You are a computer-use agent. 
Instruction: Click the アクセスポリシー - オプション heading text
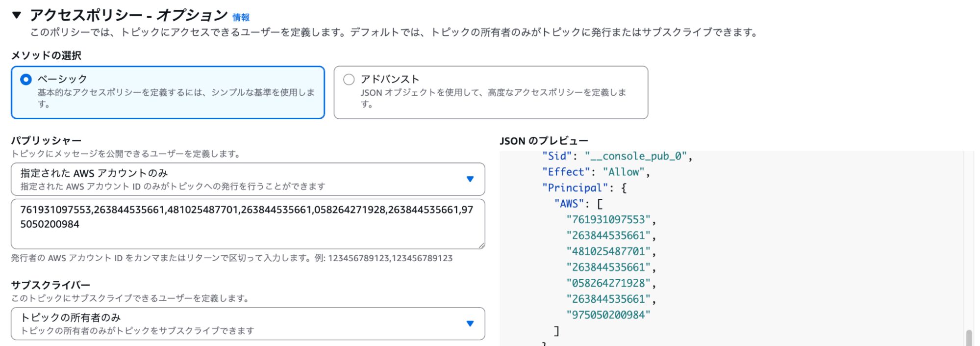coord(128,15)
